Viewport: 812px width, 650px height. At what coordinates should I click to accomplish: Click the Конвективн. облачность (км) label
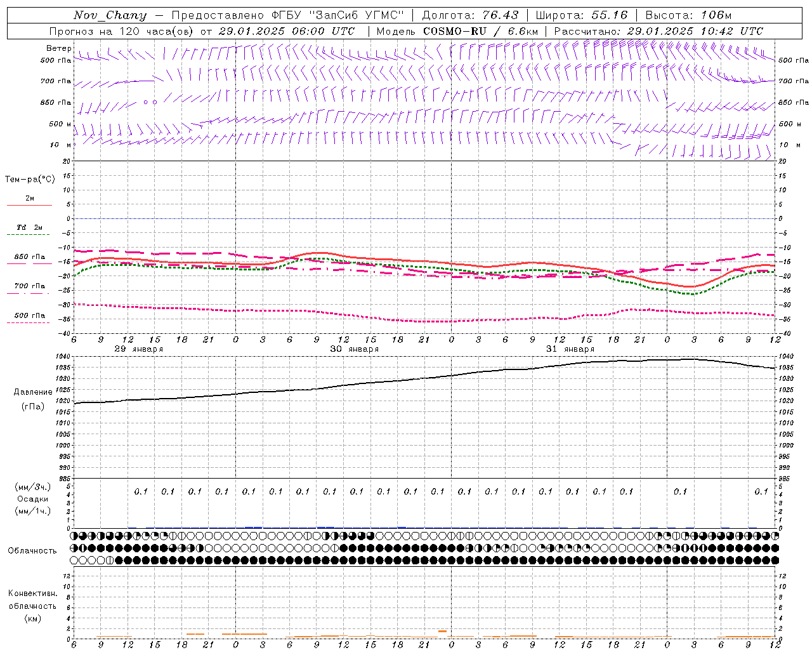click(x=32, y=606)
